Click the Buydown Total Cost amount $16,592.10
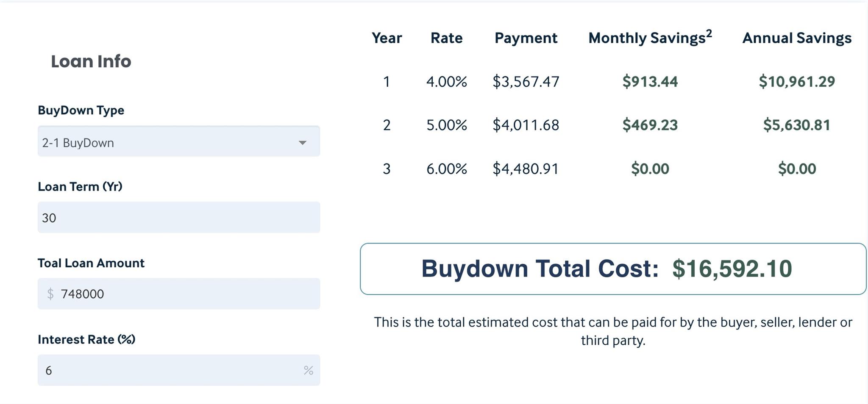Viewport: 868px width, 404px height. (x=732, y=268)
